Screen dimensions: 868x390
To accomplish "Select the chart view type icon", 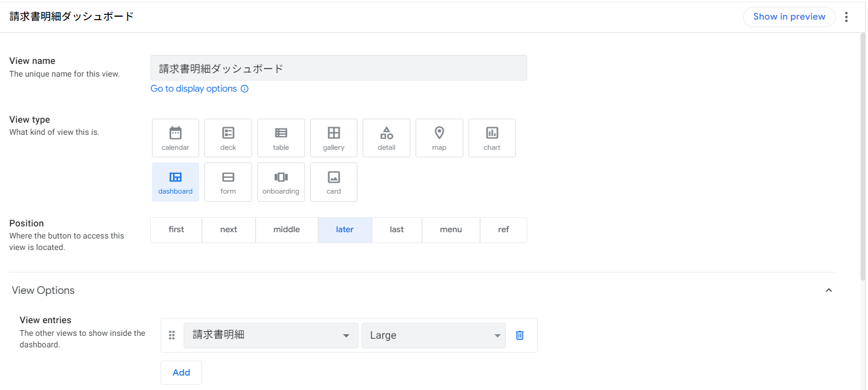I will (x=492, y=138).
